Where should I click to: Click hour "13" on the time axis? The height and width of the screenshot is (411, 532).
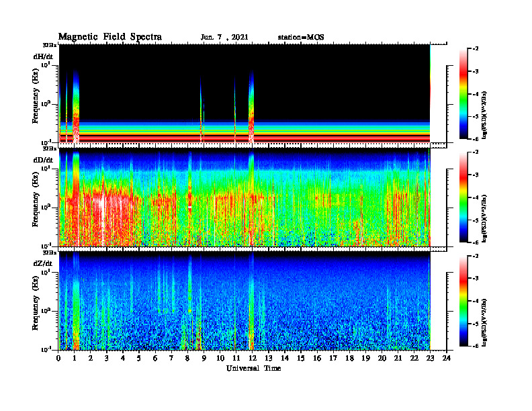click(269, 358)
